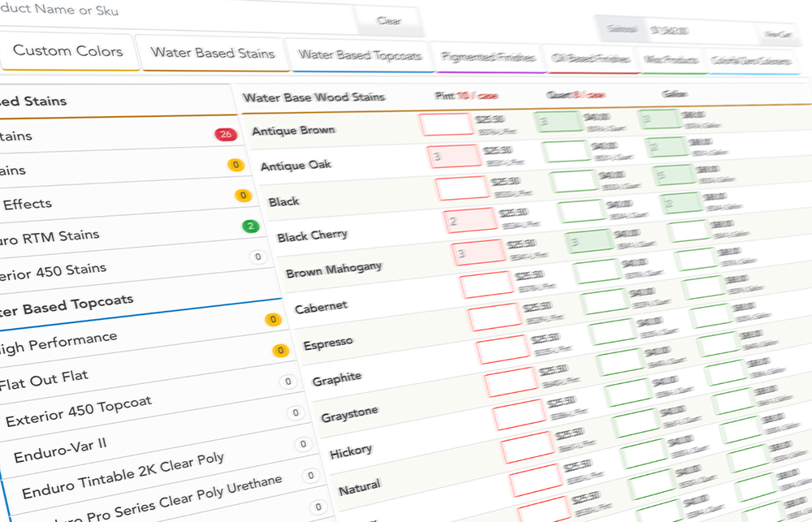This screenshot has width=812, height=522.
Task: Click the Black Cherry quart quantity field
Action: (581, 212)
